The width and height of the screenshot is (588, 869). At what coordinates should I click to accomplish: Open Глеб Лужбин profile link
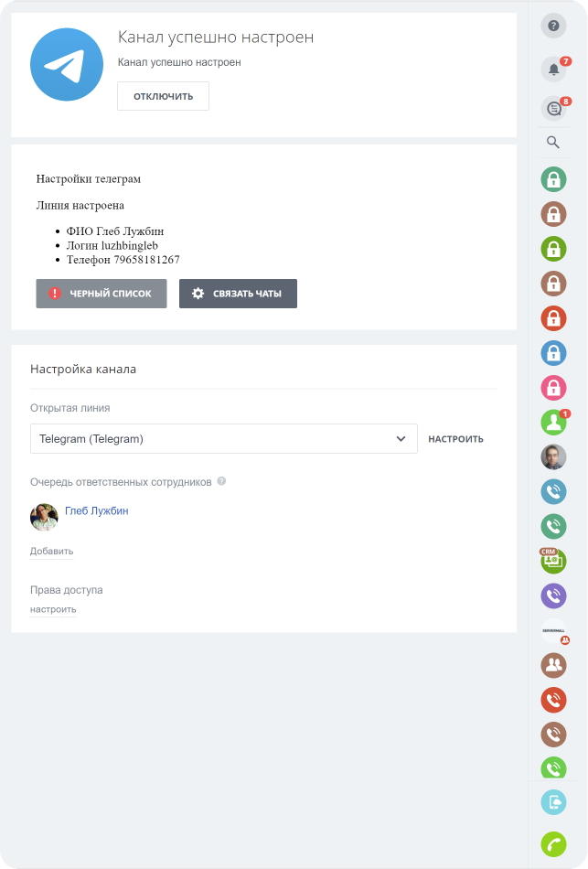coord(96,511)
